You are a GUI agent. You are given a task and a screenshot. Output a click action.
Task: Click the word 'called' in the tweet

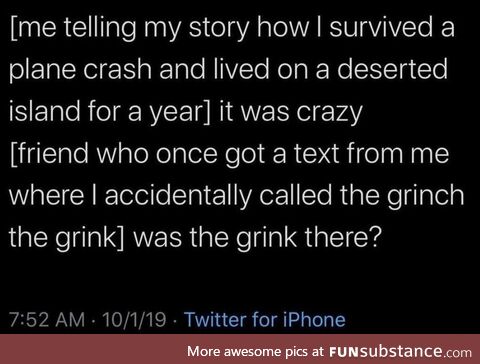(295, 195)
